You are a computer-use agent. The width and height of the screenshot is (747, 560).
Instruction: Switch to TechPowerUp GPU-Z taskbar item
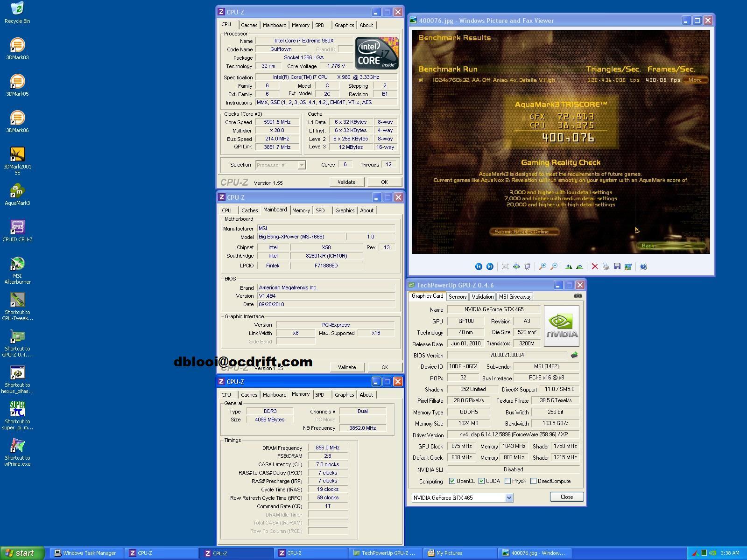tap(386, 553)
